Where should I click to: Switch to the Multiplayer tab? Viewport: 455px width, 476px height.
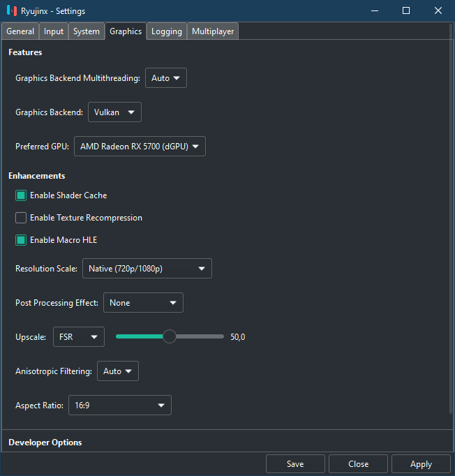213,31
